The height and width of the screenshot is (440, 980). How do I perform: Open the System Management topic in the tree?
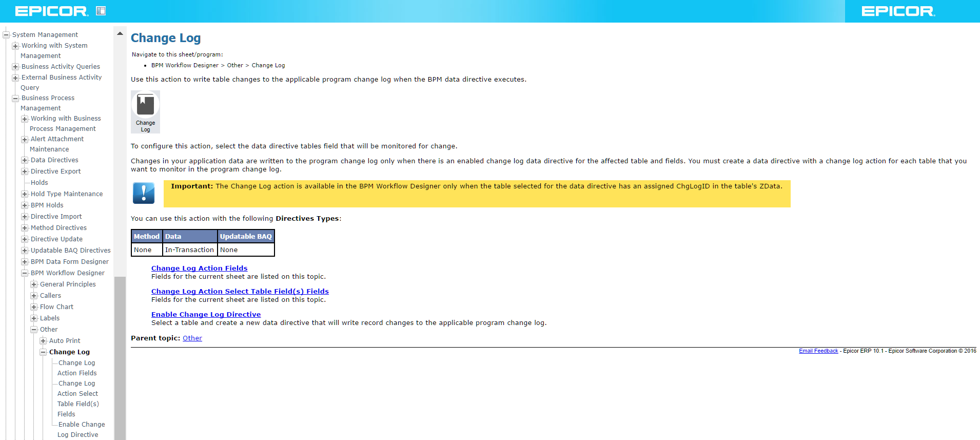click(45, 35)
